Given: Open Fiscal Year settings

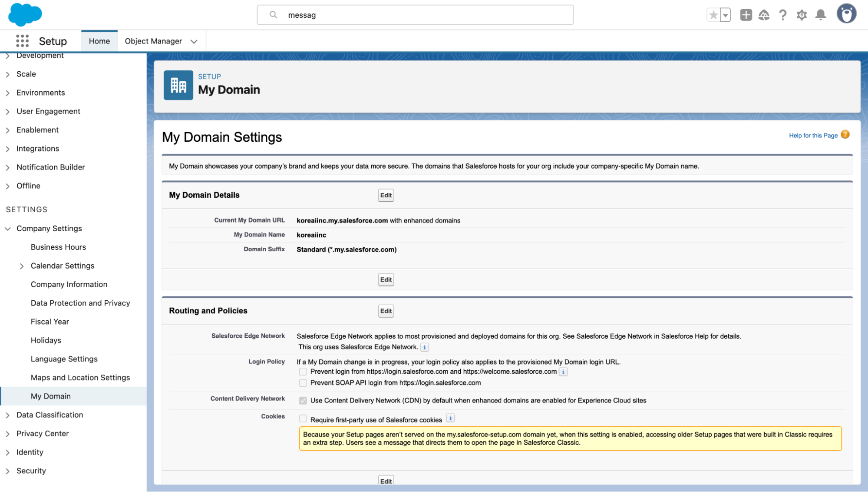Looking at the screenshot, I should pyautogui.click(x=50, y=322).
